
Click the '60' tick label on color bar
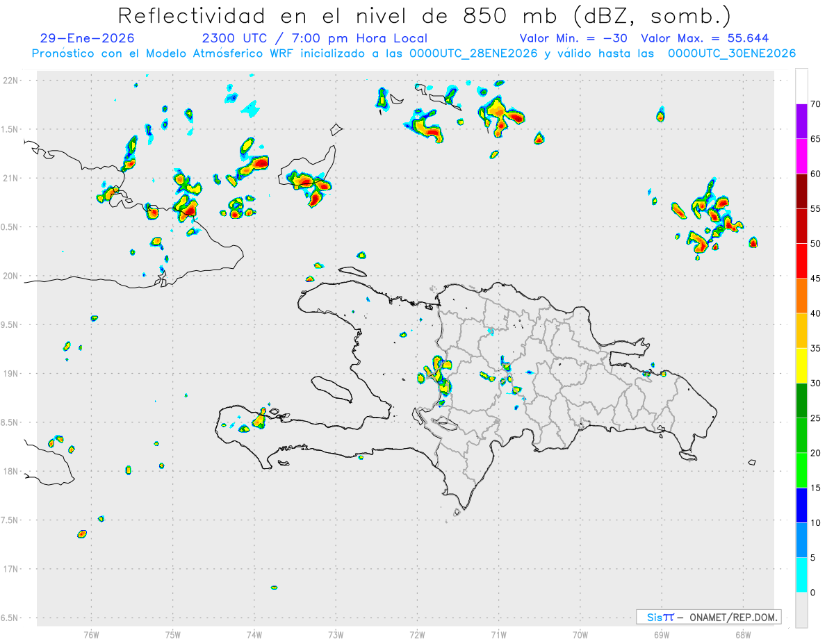click(x=815, y=174)
